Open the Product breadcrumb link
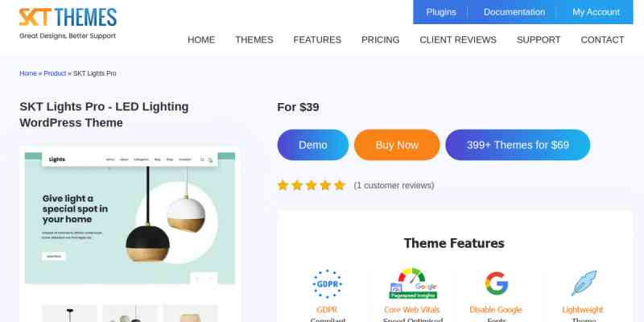644x322 pixels. pos(55,73)
